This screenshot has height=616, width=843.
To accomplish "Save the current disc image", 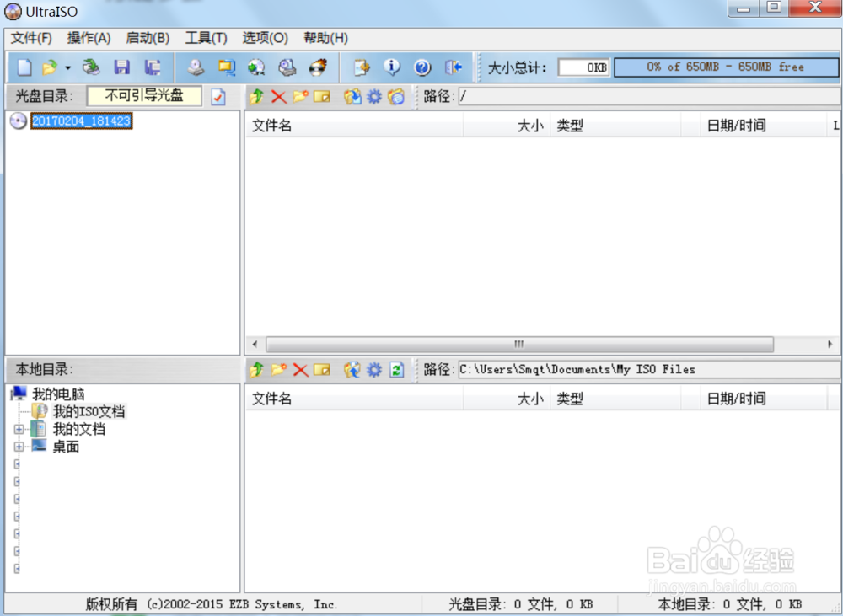I will (123, 67).
